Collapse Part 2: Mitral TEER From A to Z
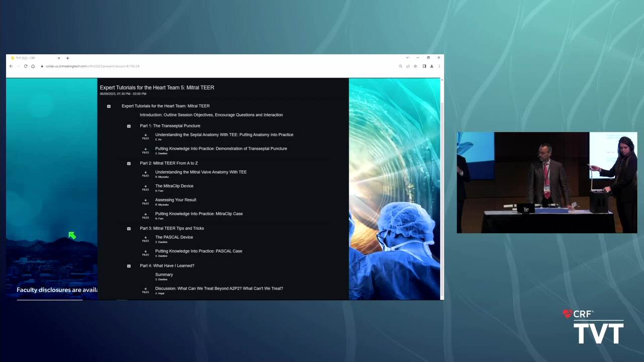This screenshot has height=362, width=644. [129, 163]
